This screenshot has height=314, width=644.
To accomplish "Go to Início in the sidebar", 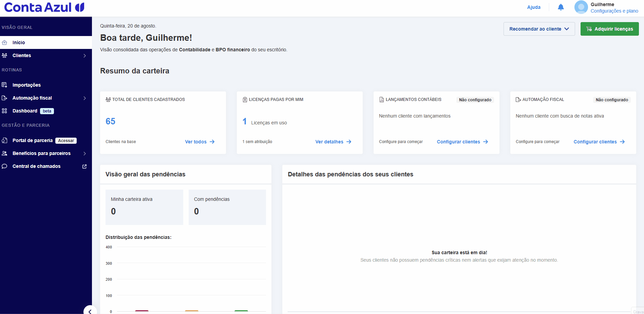I will click(x=46, y=42).
